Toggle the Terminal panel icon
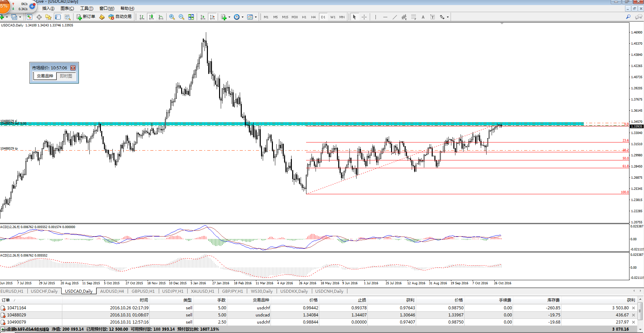 click(58, 17)
